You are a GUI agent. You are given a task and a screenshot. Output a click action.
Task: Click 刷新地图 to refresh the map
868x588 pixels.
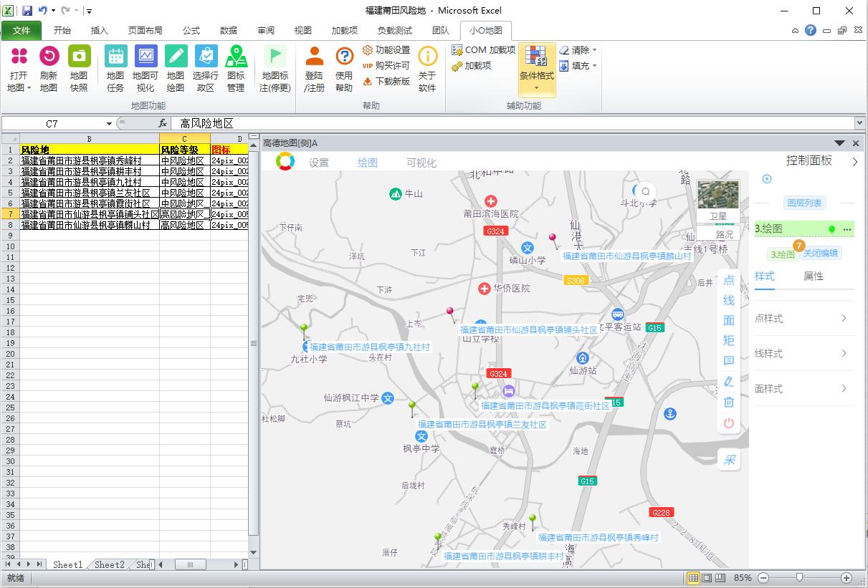(49, 68)
